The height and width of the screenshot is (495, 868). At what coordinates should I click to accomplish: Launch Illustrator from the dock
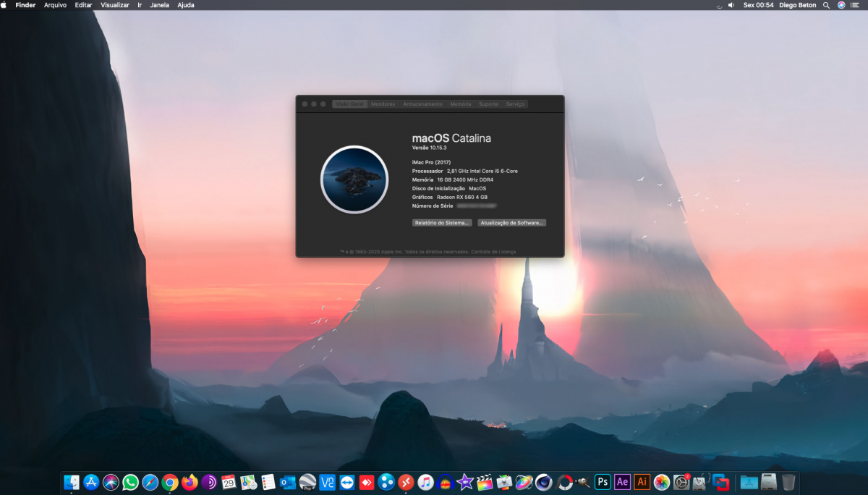pyautogui.click(x=642, y=482)
